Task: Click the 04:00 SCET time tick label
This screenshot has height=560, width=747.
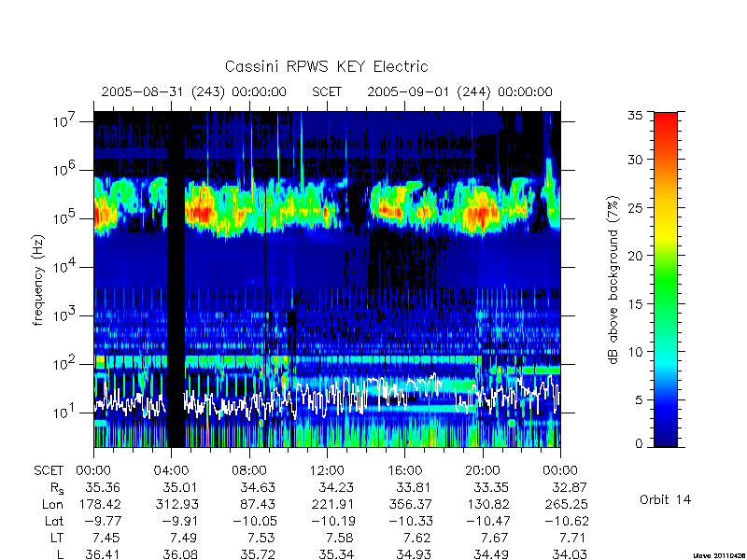Action: 171,471
